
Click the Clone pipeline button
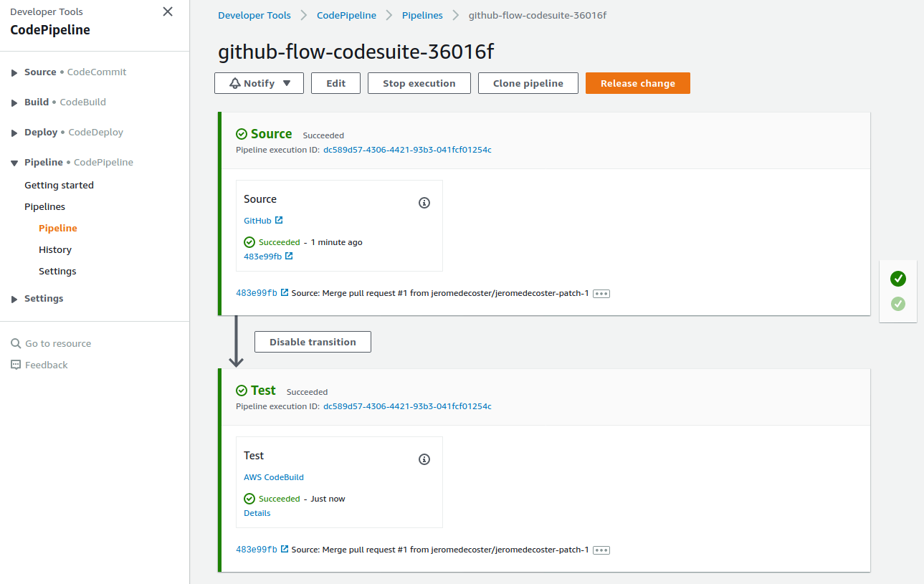pyautogui.click(x=528, y=83)
